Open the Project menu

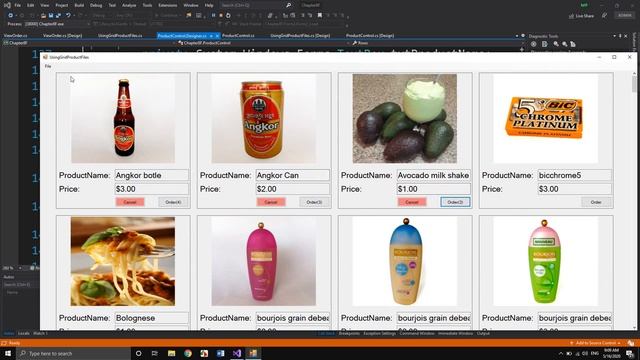click(62, 5)
